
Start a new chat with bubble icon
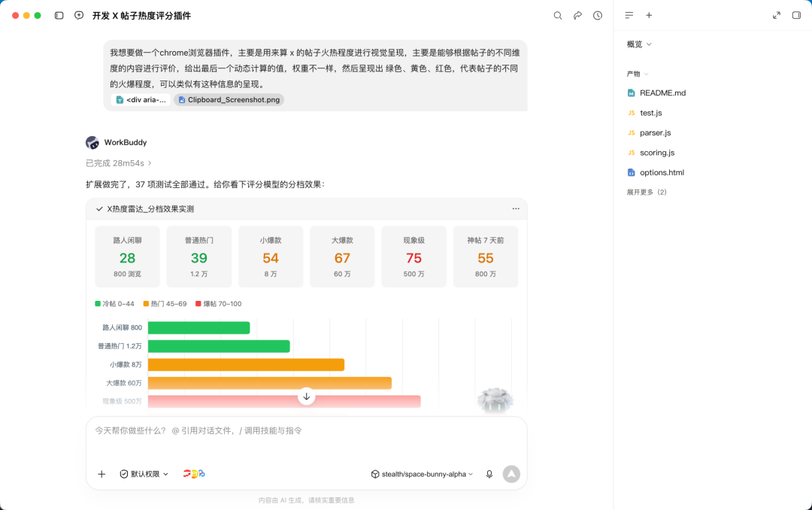click(x=79, y=16)
